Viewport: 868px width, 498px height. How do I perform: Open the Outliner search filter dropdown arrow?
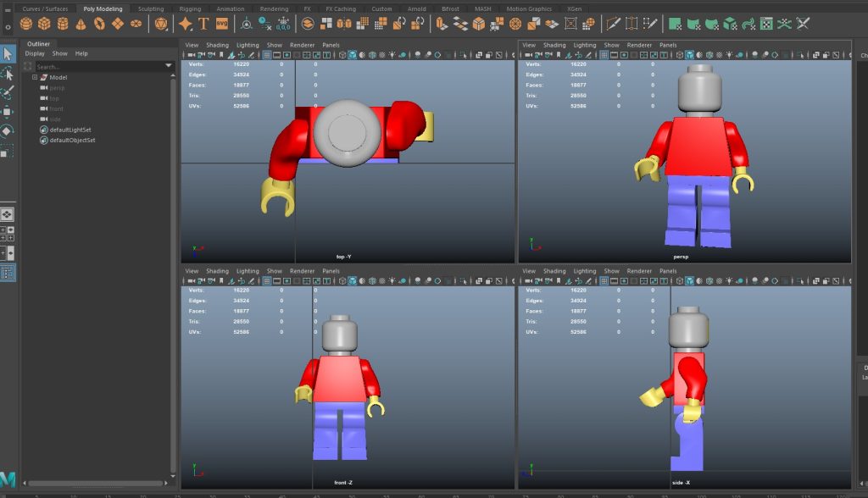coord(169,66)
